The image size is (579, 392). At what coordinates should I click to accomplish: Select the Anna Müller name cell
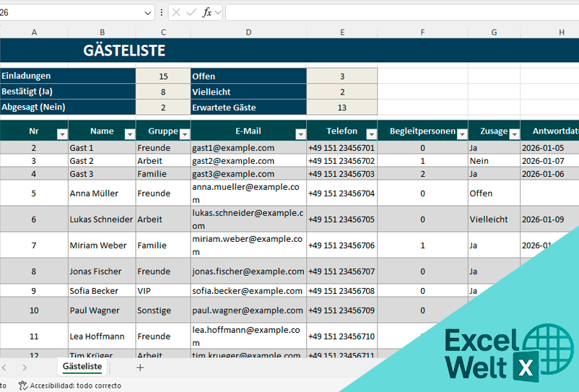click(102, 193)
